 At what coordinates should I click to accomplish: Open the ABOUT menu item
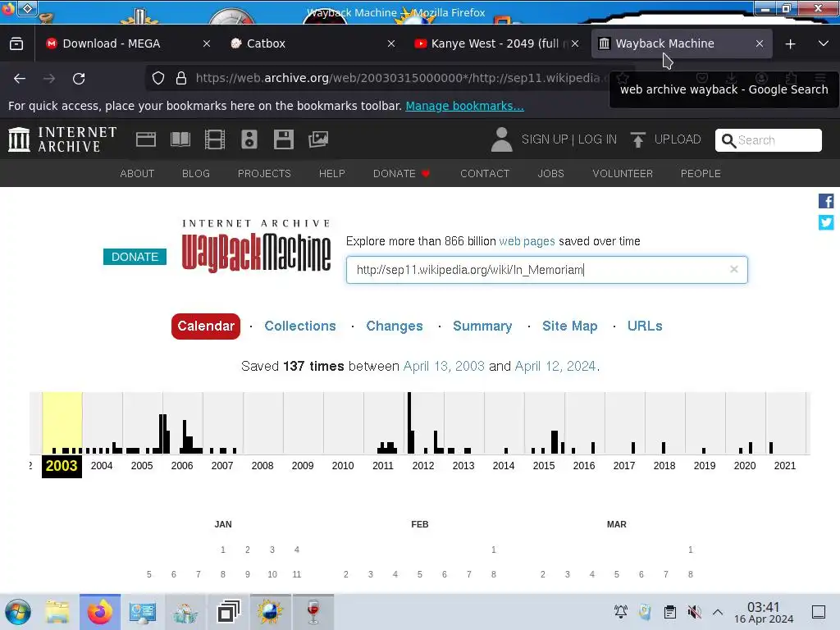pos(137,174)
